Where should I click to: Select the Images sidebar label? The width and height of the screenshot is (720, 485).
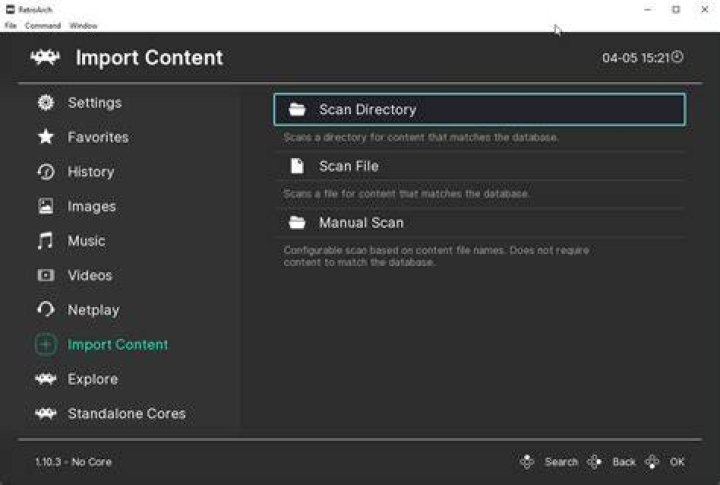coord(92,207)
